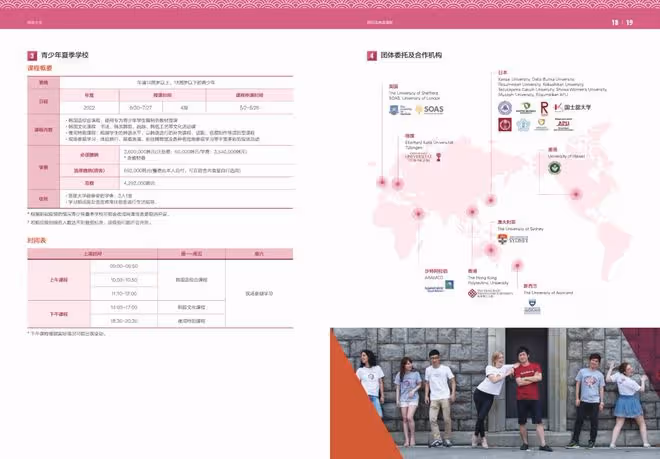Click the text The University of Sydney
Screen dimensions: 660x459
520,229
